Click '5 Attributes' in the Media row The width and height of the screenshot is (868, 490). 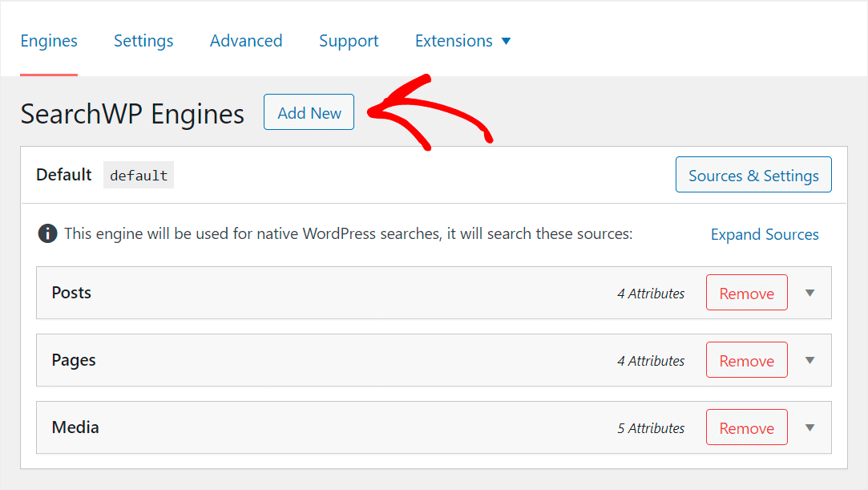pos(651,428)
